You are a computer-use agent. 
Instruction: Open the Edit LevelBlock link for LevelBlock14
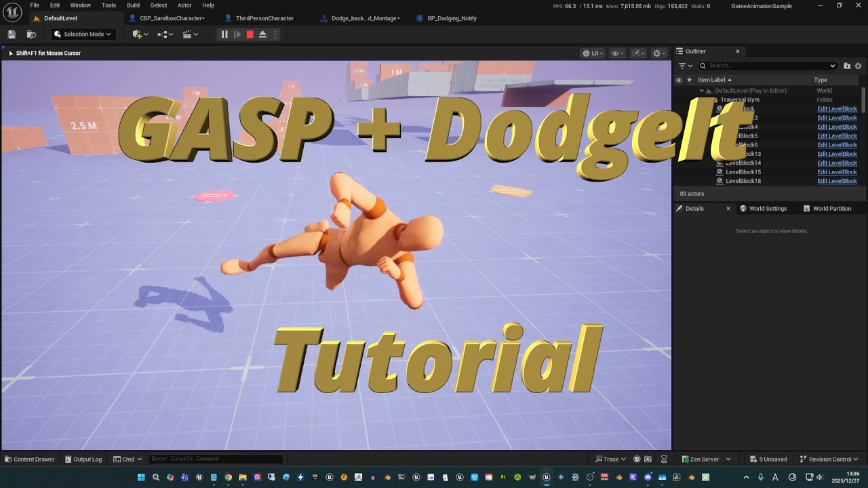pos(837,163)
